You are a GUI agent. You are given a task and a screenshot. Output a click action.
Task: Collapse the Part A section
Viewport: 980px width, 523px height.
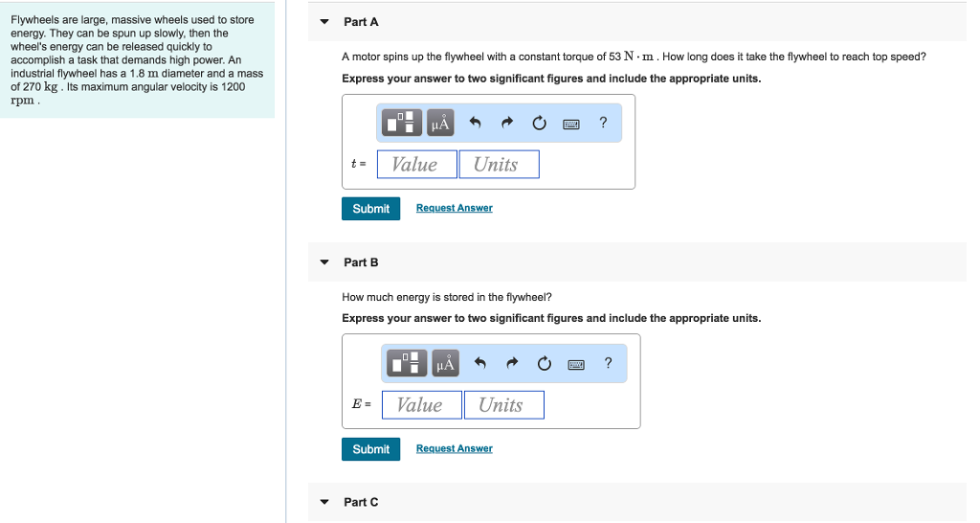click(x=324, y=22)
